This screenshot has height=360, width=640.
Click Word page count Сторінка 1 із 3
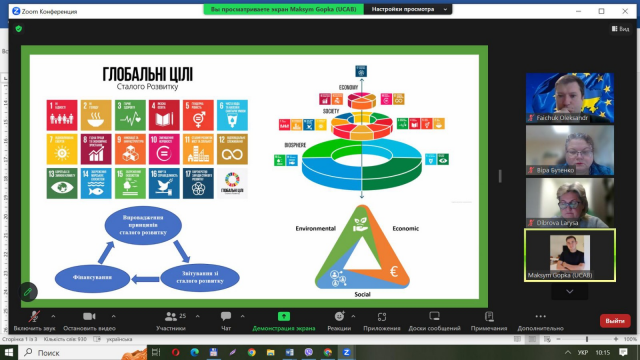point(20,339)
